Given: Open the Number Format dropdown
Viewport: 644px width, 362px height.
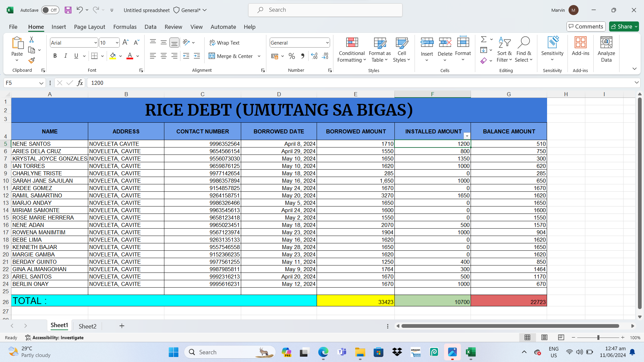Looking at the screenshot, I should click(327, 43).
